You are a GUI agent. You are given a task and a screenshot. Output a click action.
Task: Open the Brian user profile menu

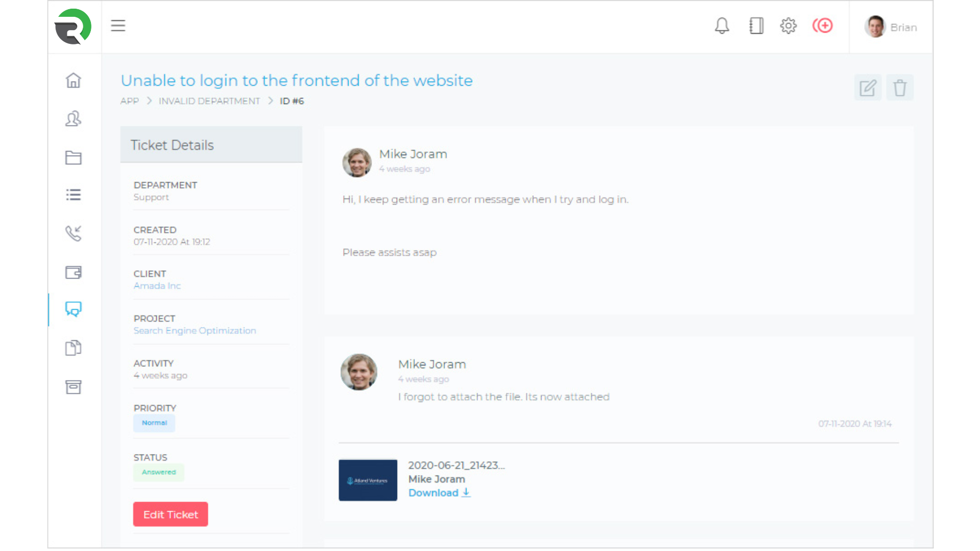(x=891, y=27)
